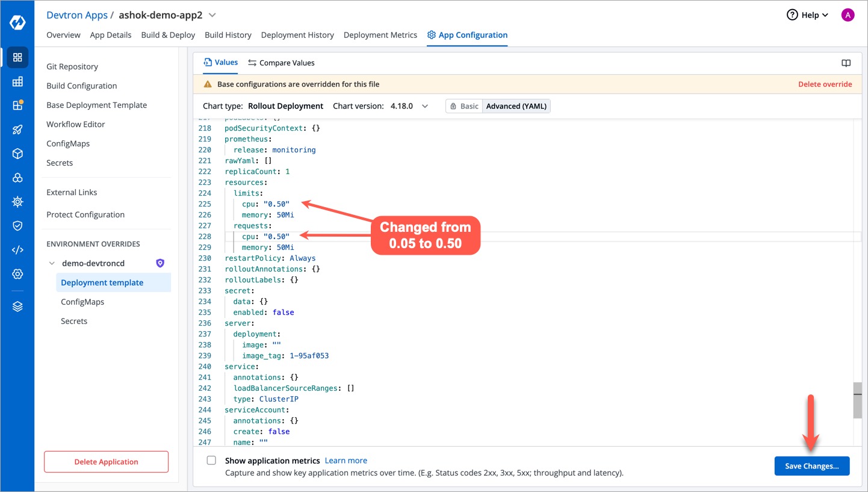868x492 pixels.
Task: Click the Devtron logo icon
Action: pyautogui.click(x=17, y=23)
